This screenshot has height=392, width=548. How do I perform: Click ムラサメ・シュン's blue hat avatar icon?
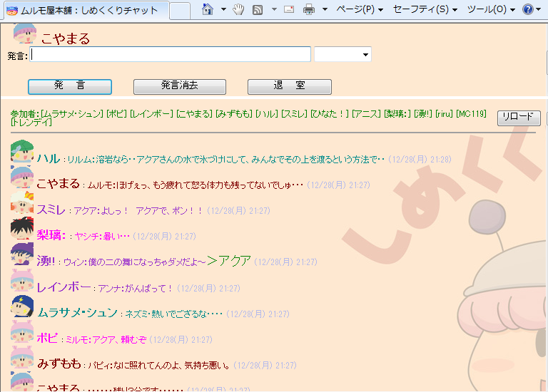pos(22,306)
